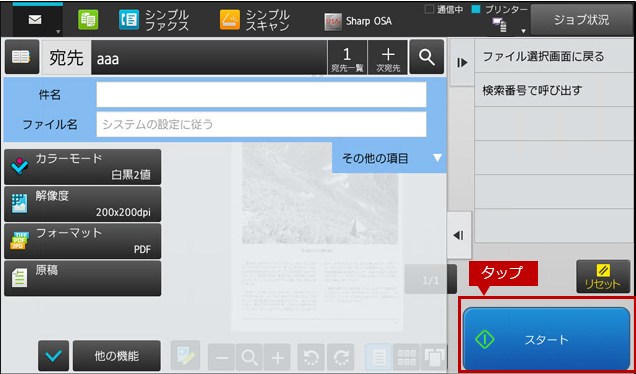Open 原稿 original setting
This screenshot has width=636, height=374.
(82, 278)
